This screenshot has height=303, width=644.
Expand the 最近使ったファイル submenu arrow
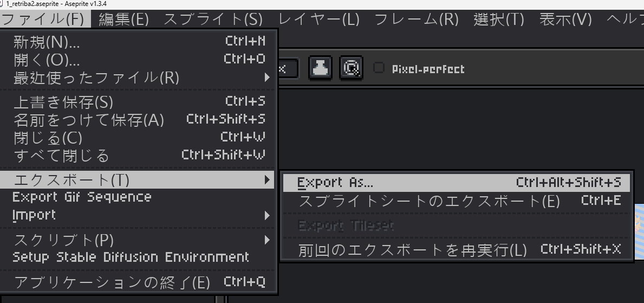point(266,78)
